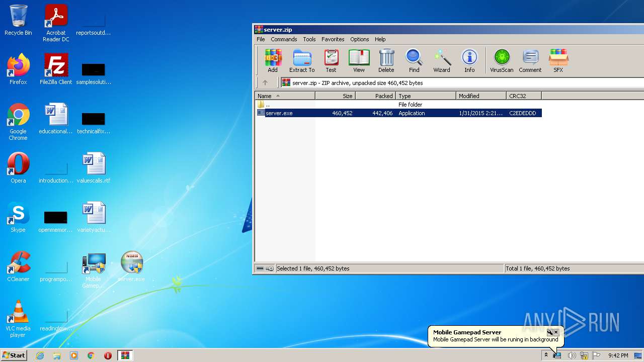Image resolution: width=644 pixels, height=362 pixels.
Task: Select varietyactu document on desktop
Action: 94,217
